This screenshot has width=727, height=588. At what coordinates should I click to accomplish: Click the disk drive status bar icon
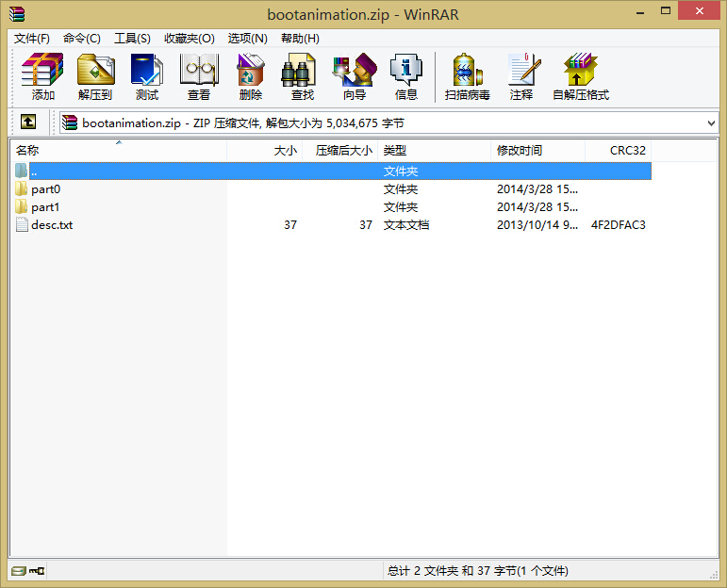point(18,571)
